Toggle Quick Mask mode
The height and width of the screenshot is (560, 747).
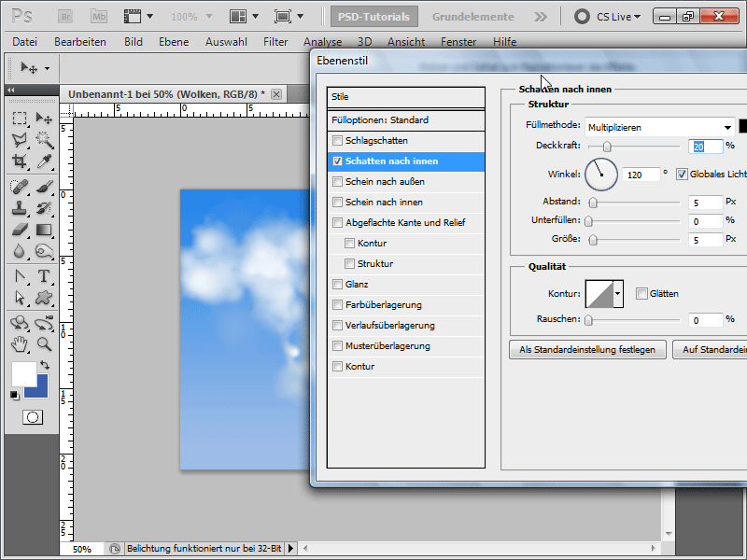coord(33,417)
